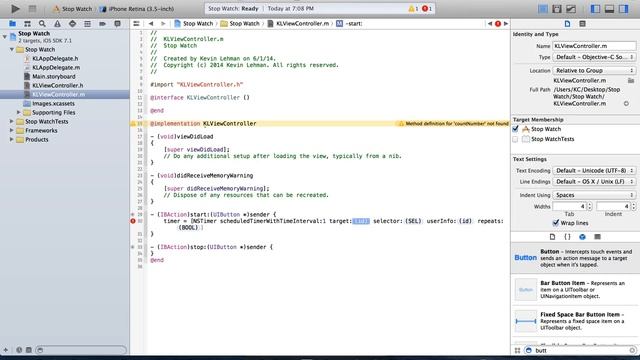The width and height of the screenshot is (640, 360).
Task: Expand the Stop WatchTests group
Action: [x=12, y=121]
